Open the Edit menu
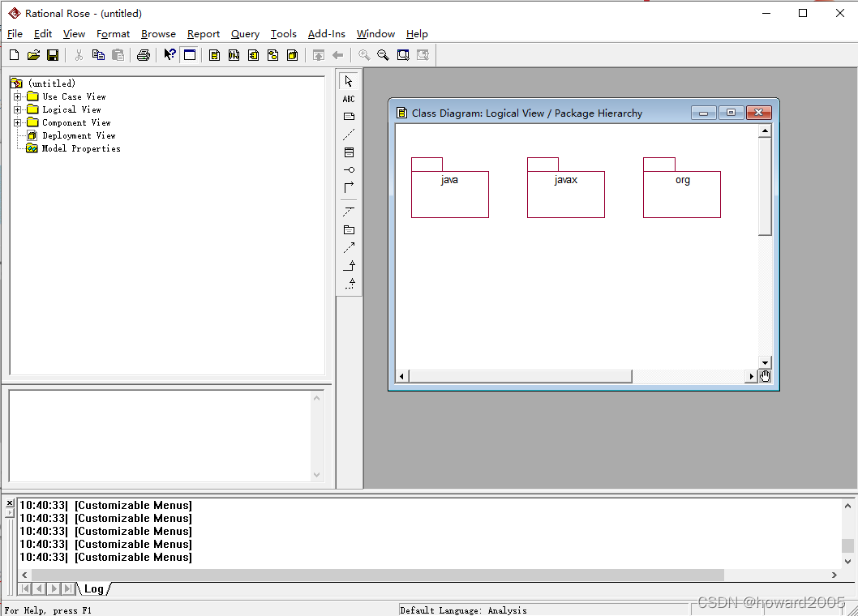 43,34
